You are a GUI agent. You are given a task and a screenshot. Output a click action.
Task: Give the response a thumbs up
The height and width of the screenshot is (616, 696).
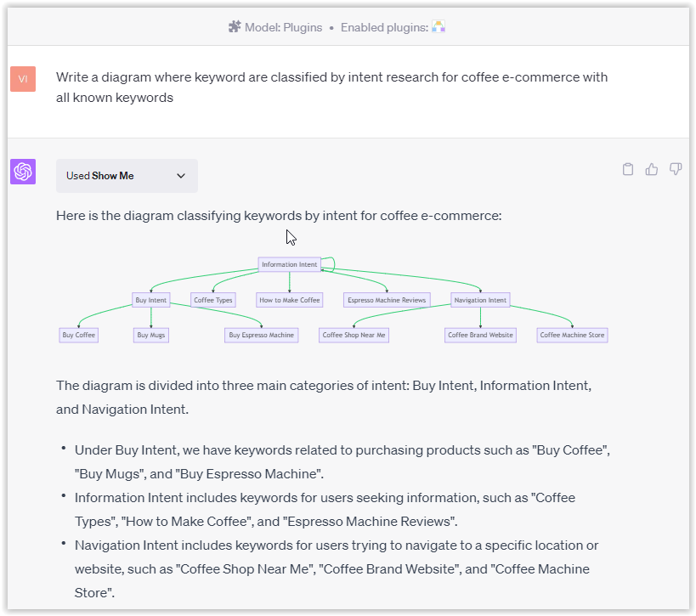(x=651, y=168)
